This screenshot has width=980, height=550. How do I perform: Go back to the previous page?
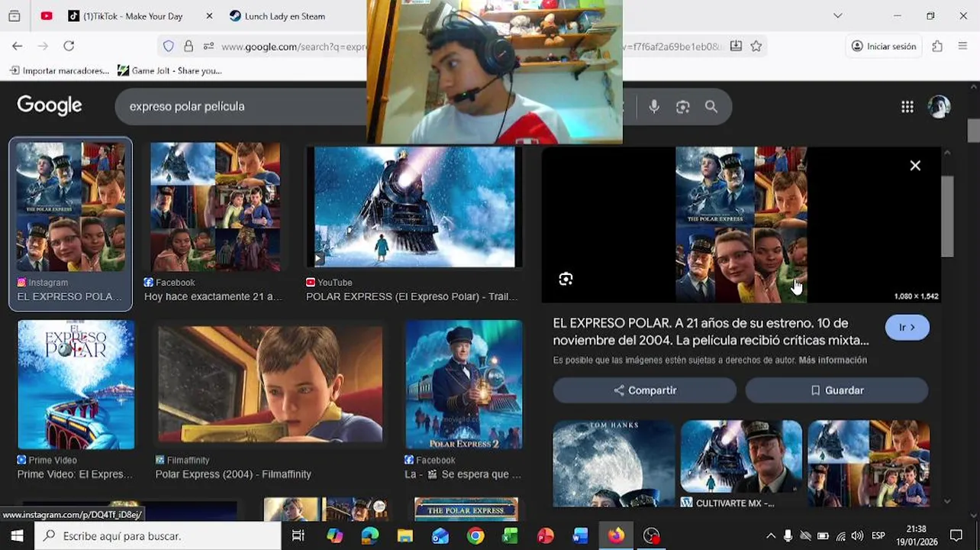17,47
